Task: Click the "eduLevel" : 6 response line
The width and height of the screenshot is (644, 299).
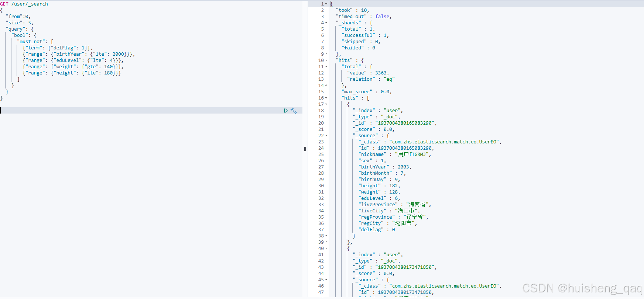Action: pyautogui.click(x=379, y=198)
